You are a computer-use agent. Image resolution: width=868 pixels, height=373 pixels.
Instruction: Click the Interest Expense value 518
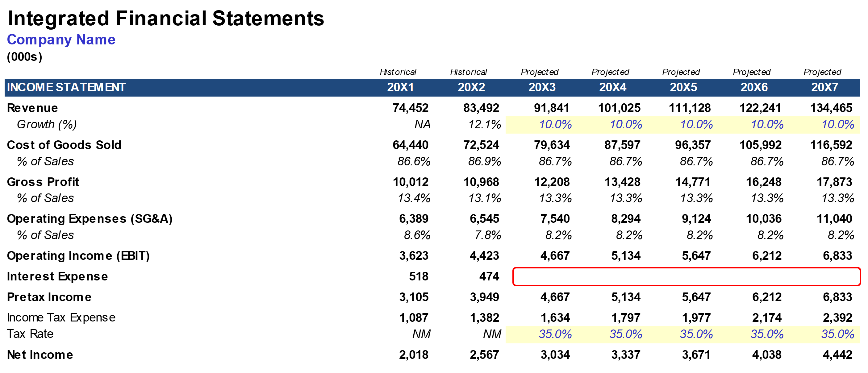[x=419, y=277]
